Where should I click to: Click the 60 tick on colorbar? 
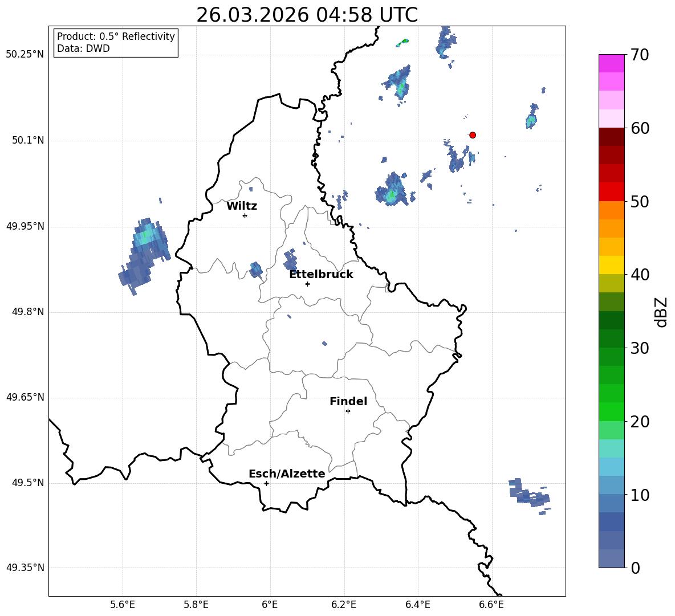(x=640, y=128)
